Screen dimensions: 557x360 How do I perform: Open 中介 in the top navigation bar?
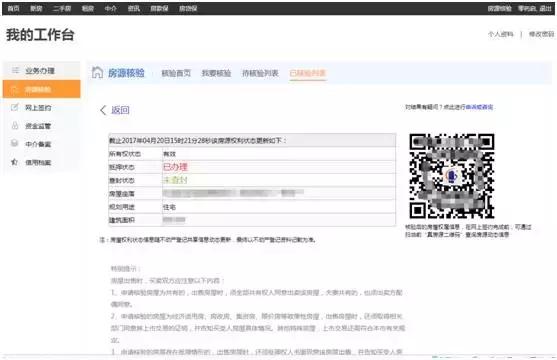coord(110,9)
